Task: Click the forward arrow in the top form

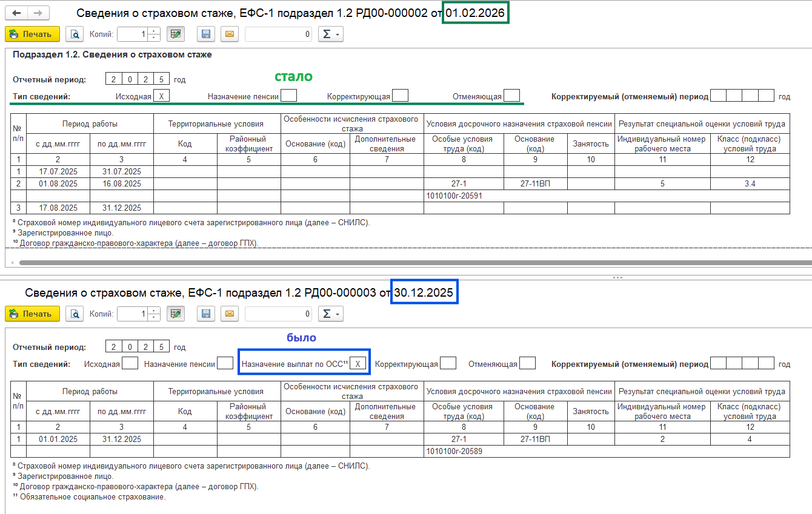Action: [38, 13]
